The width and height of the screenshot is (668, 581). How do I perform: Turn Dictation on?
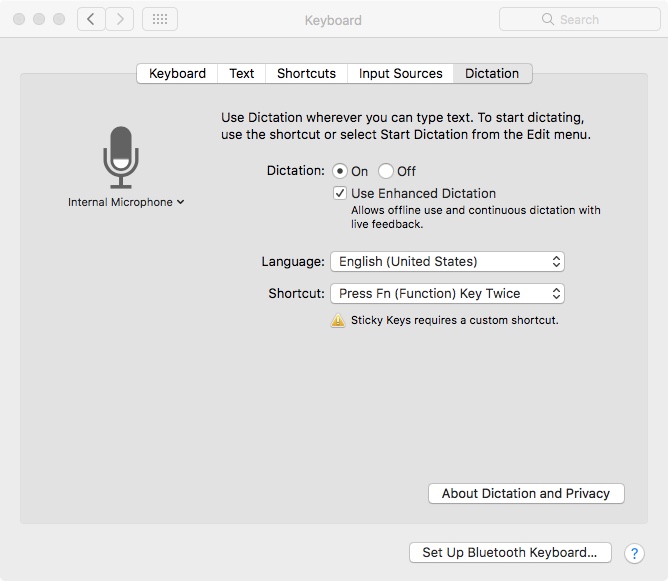click(340, 171)
